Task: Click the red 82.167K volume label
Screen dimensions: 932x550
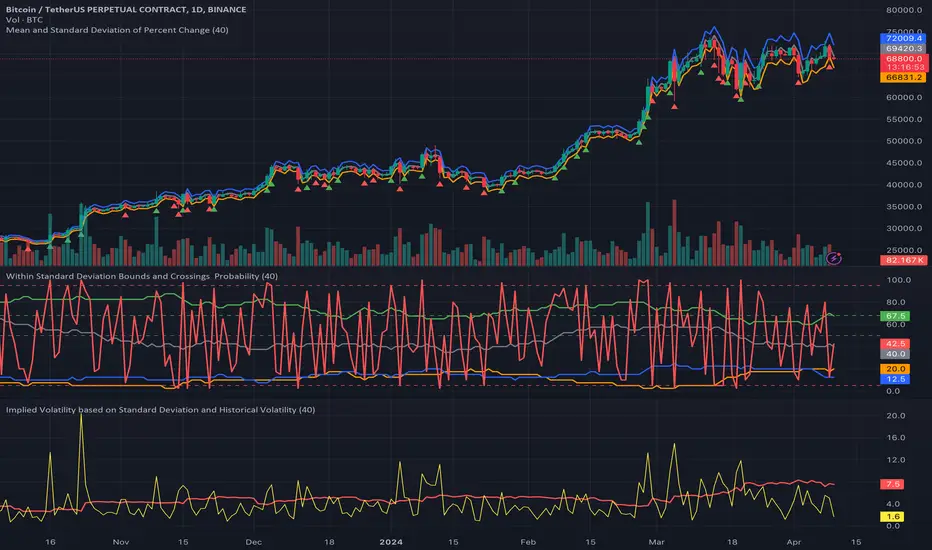Action: coord(904,260)
